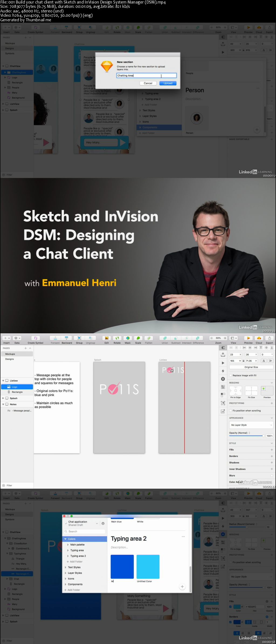
Task: Click the Original Size button
Action: [251, 367]
